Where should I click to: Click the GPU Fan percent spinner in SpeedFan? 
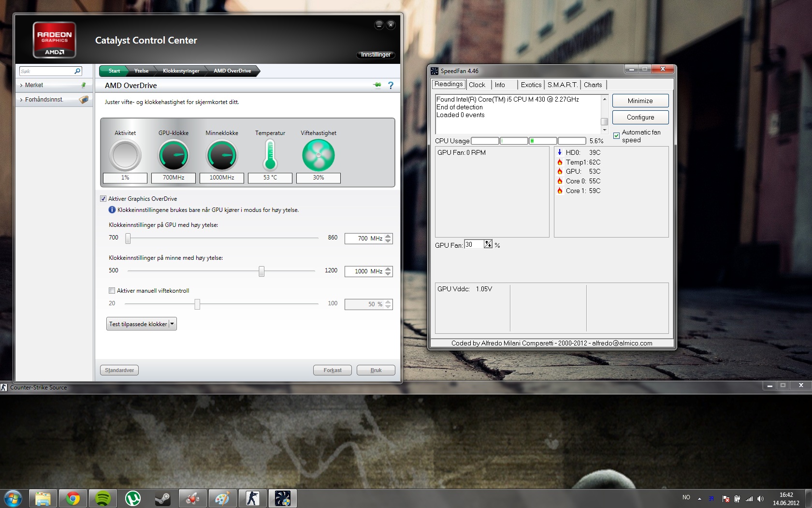click(488, 244)
